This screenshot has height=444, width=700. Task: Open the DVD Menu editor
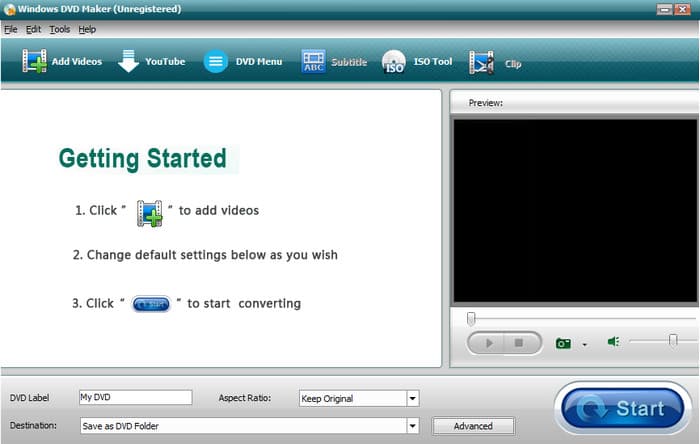(216, 62)
